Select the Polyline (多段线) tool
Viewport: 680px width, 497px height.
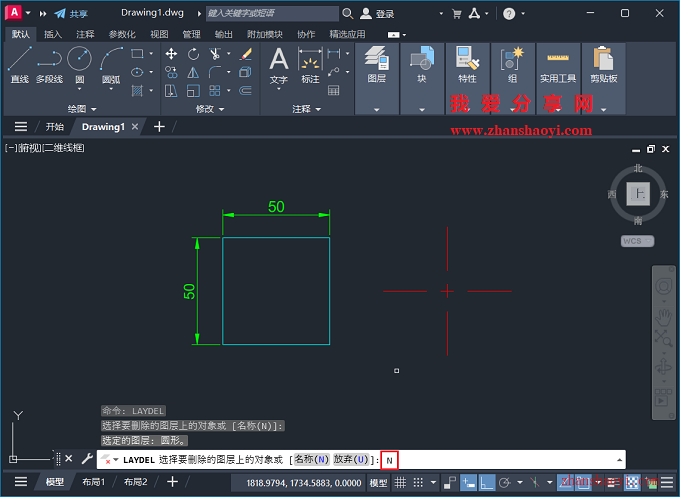(x=49, y=64)
